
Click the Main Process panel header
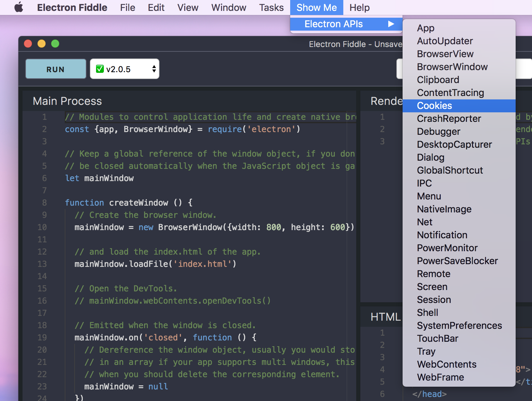pos(67,101)
